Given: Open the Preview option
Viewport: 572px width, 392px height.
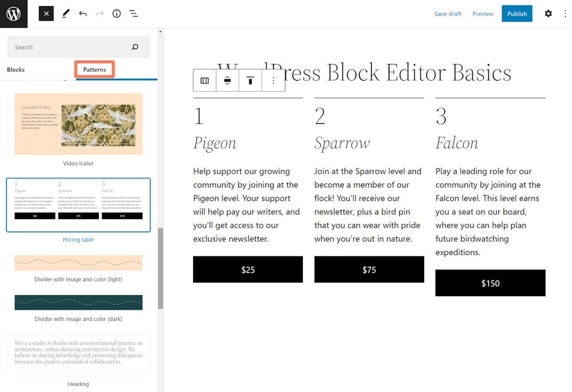Looking at the screenshot, I should [x=483, y=13].
